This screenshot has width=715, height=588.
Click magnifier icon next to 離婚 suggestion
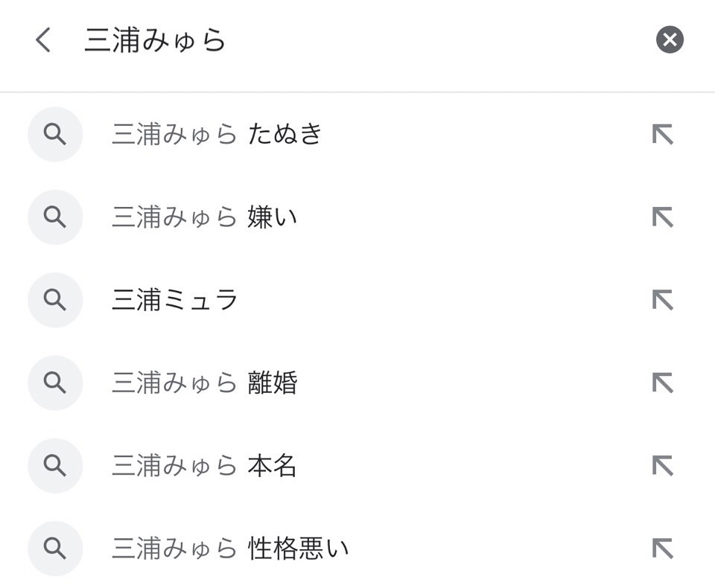coord(55,383)
